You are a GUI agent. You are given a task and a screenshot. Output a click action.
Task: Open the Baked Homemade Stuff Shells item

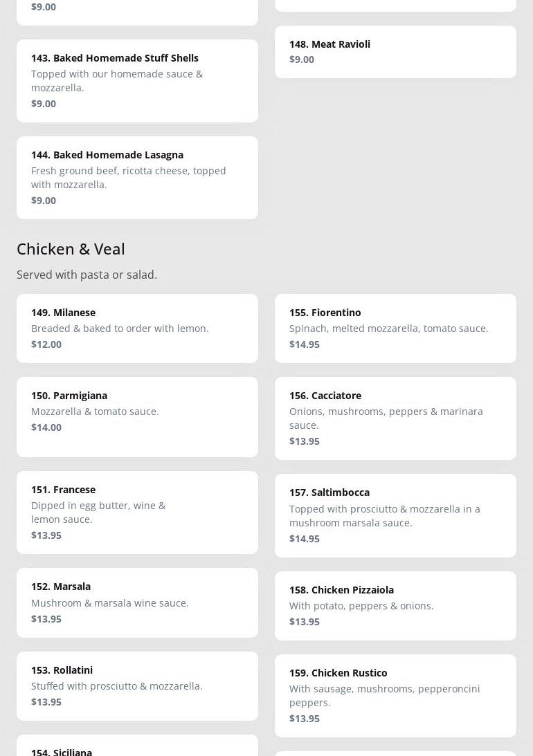pos(137,80)
